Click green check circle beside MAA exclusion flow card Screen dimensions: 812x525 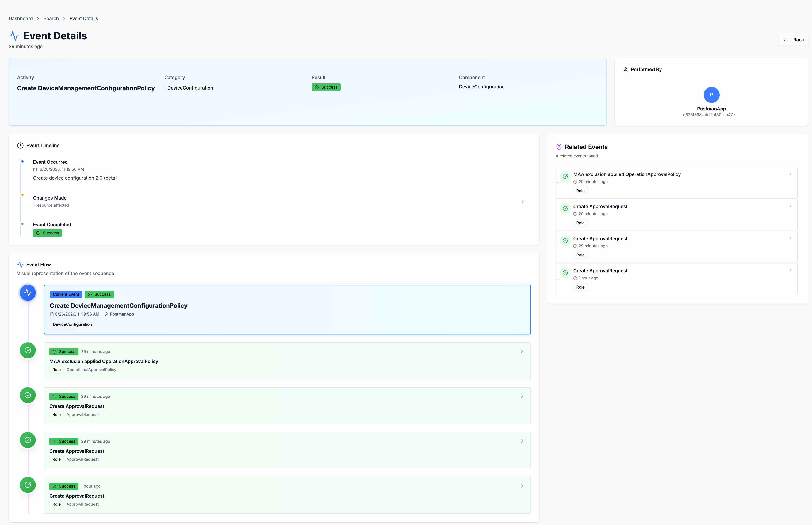[28, 351]
